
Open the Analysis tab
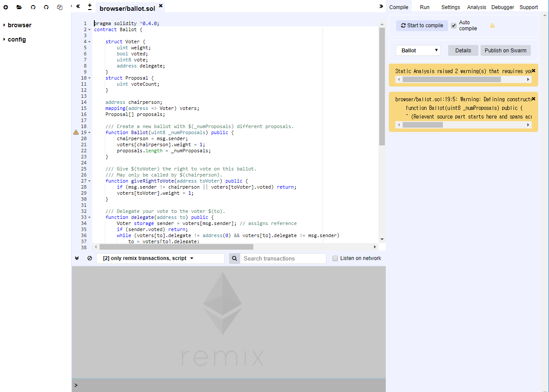(476, 7)
